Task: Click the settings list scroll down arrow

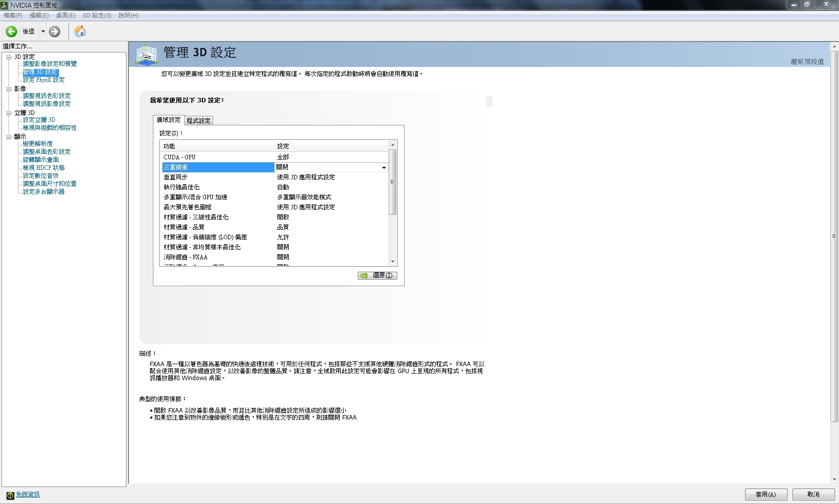Action: point(393,262)
